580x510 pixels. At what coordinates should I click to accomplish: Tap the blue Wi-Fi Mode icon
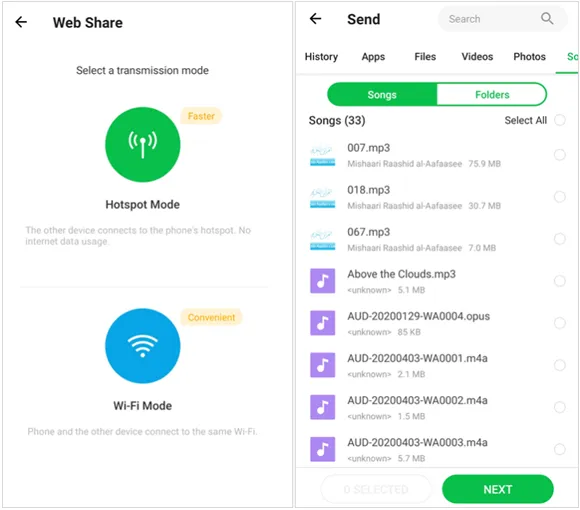[x=143, y=346]
